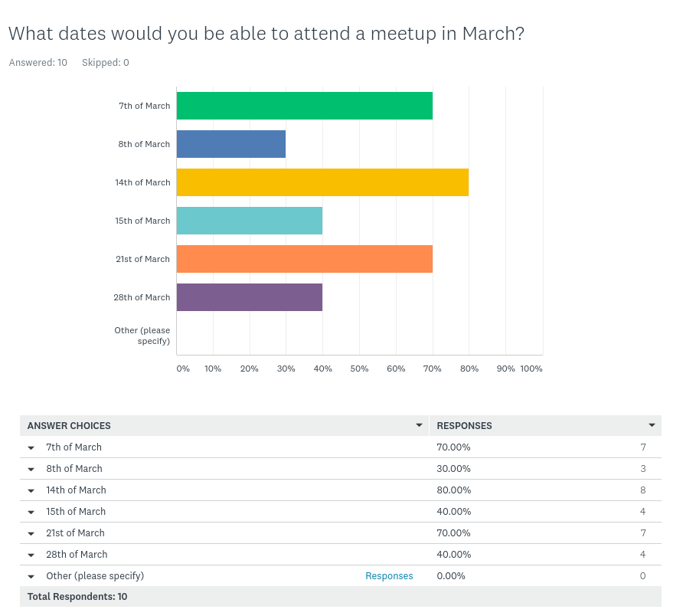Viewport: 683px width, 616px height.
Task: Select the 14th of March table row label
Action: tap(76, 490)
